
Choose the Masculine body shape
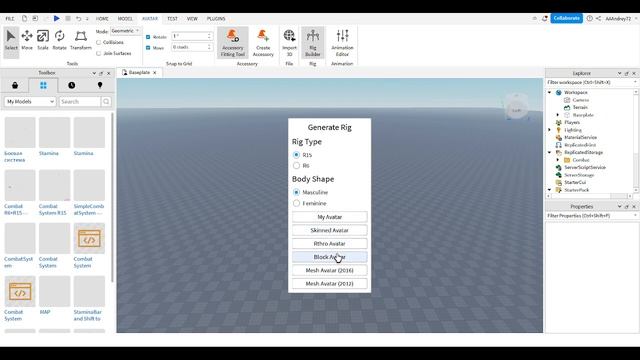(x=296, y=192)
